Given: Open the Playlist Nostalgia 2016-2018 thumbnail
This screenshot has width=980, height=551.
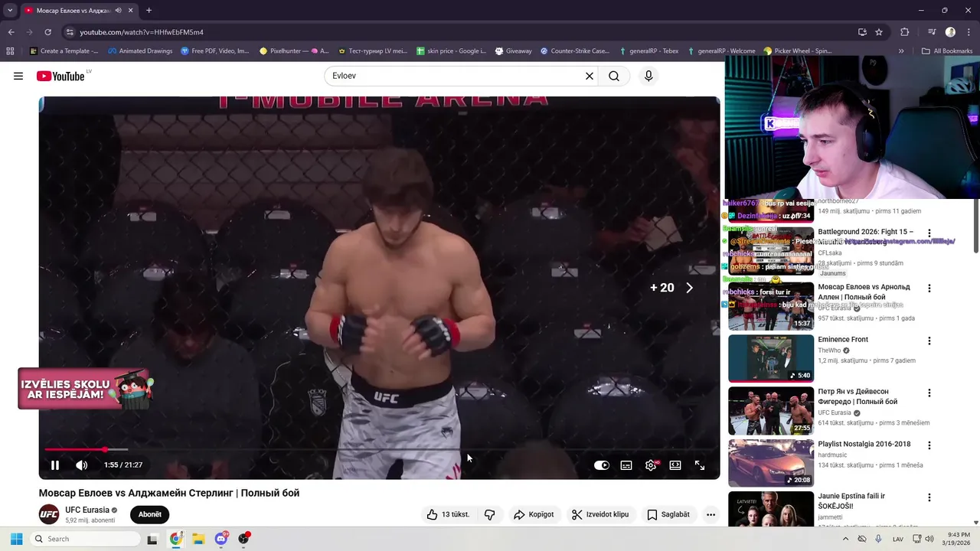Looking at the screenshot, I should 771,462.
